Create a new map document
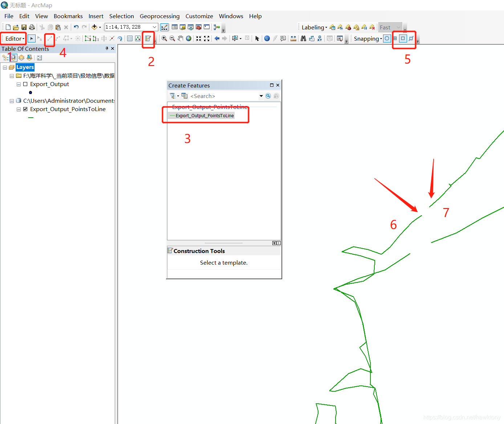 [8, 27]
